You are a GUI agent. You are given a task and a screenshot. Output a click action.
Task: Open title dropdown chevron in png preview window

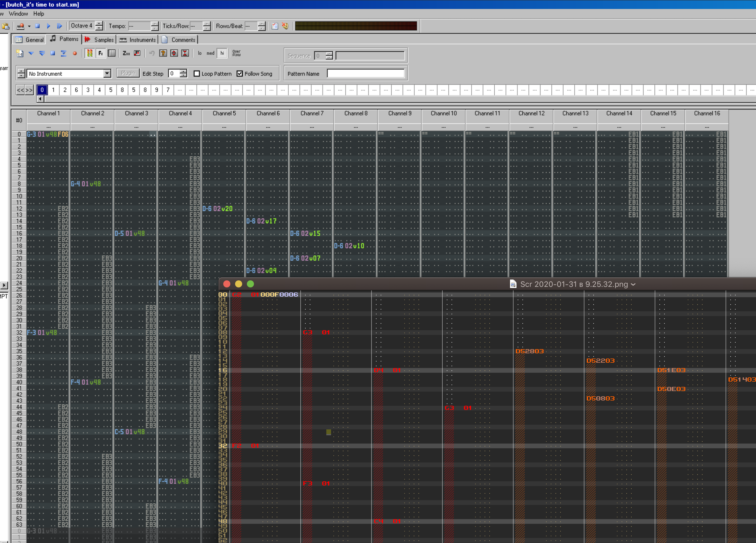coord(633,284)
